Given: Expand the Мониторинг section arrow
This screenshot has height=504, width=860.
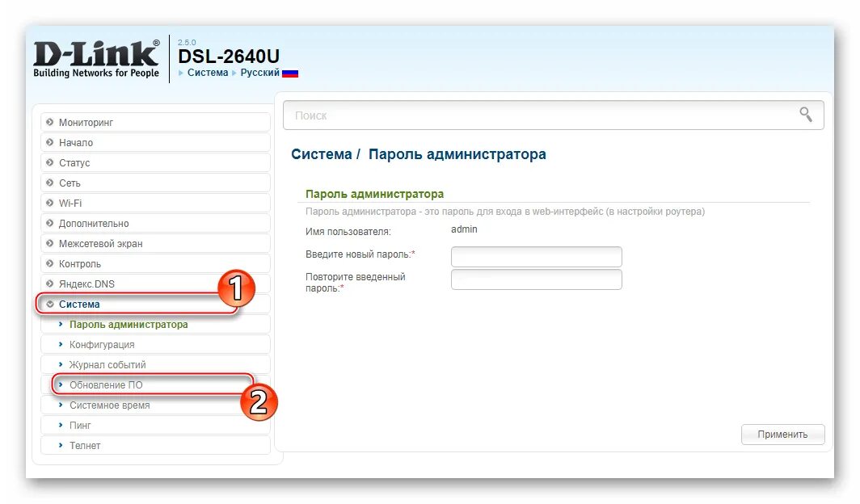Looking at the screenshot, I should [50, 122].
